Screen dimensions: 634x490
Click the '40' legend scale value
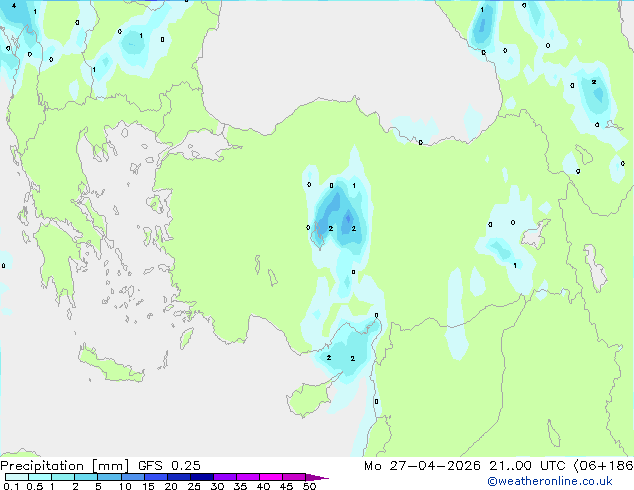pyautogui.click(x=263, y=486)
